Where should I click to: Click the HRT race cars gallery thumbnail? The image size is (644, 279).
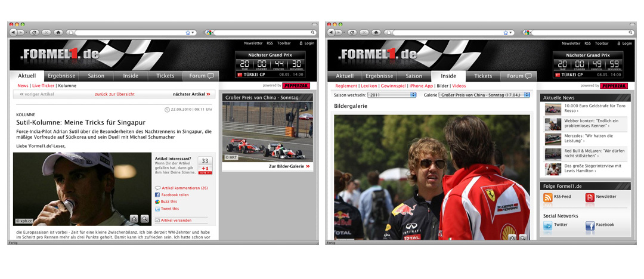(x=267, y=131)
